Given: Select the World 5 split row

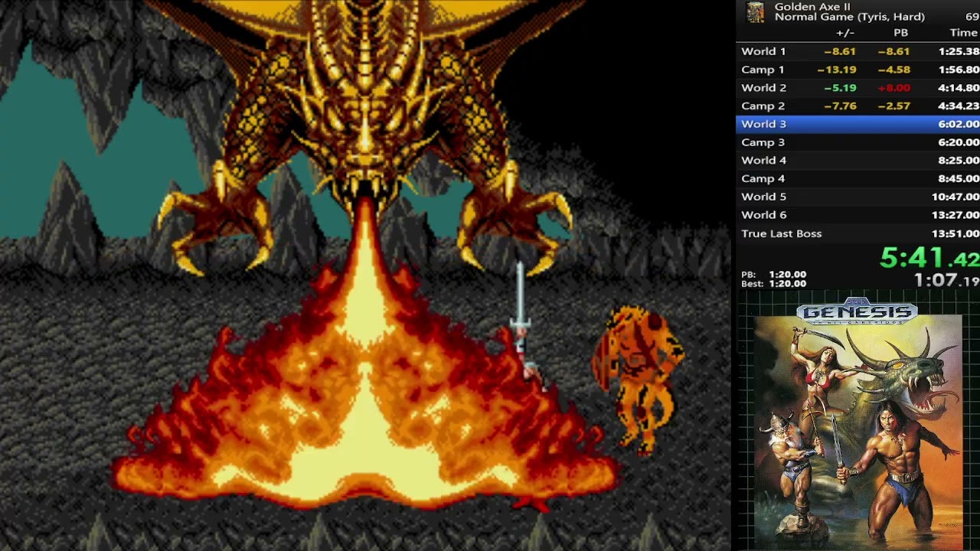Looking at the screenshot, I should [857, 197].
